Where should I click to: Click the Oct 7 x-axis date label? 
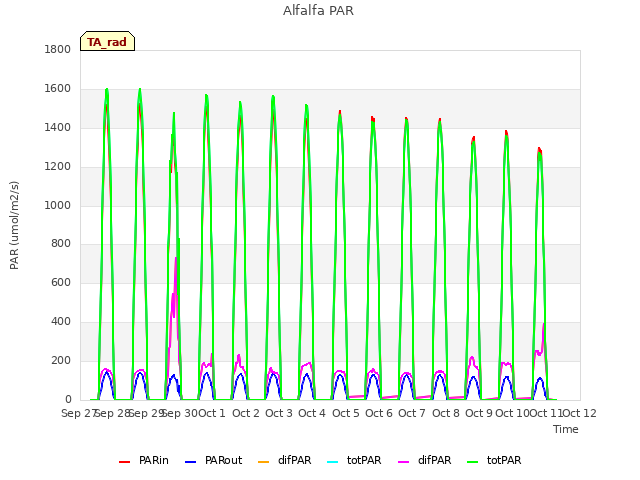pyautogui.click(x=412, y=413)
